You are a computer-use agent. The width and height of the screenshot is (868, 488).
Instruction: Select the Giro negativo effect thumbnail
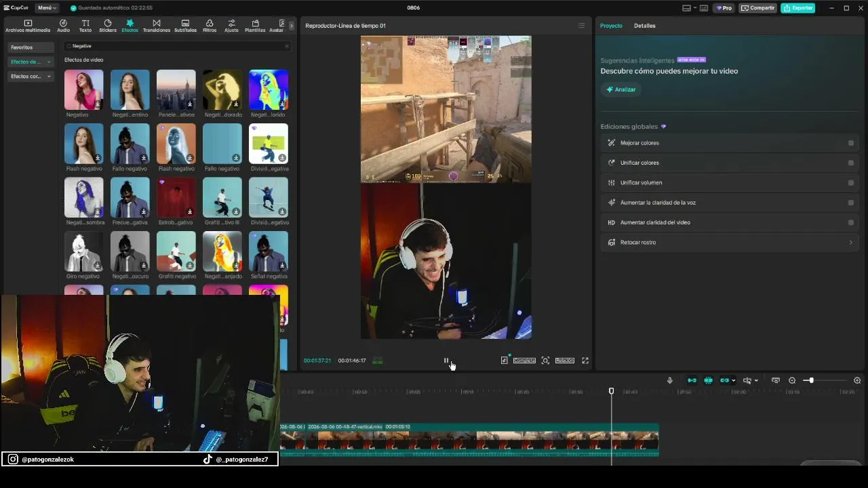(x=84, y=251)
